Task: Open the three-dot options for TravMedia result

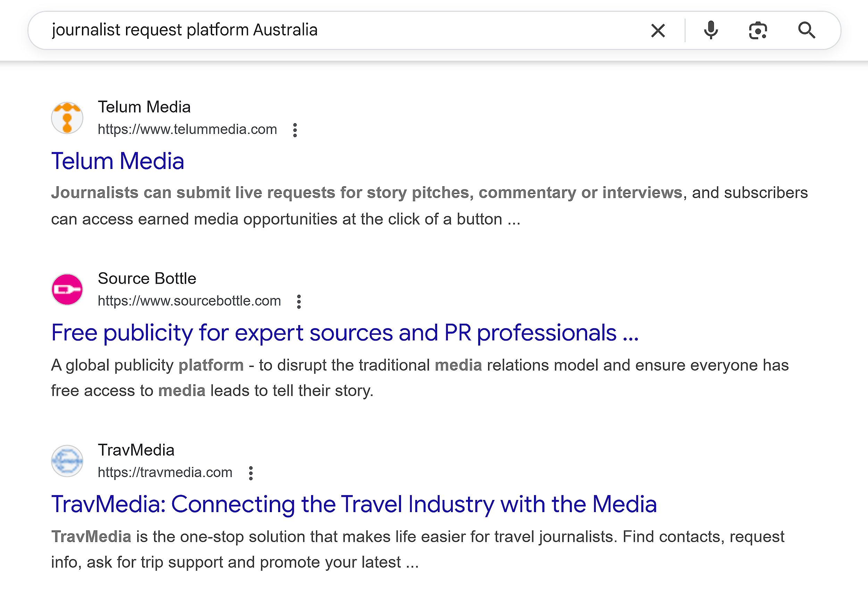Action: (x=251, y=473)
